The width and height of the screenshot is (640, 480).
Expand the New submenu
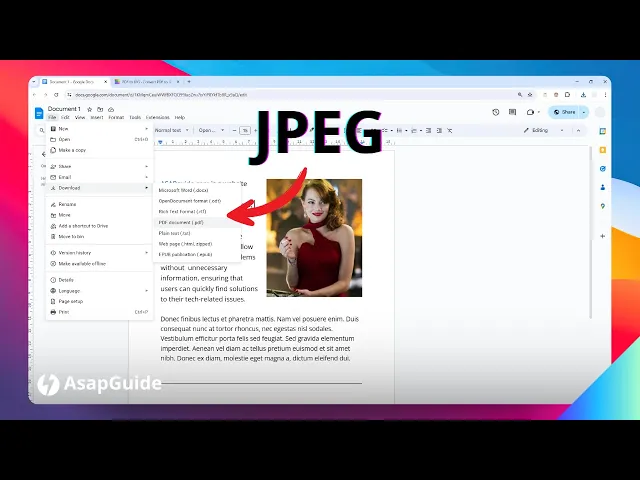pyautogui.click(x=100, y=129)
